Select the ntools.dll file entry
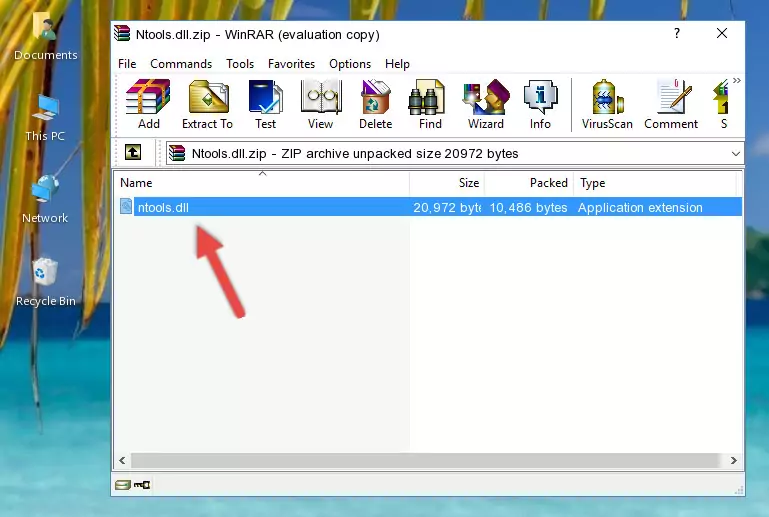The height and width of the screenshot is (517, 769). 429,207
